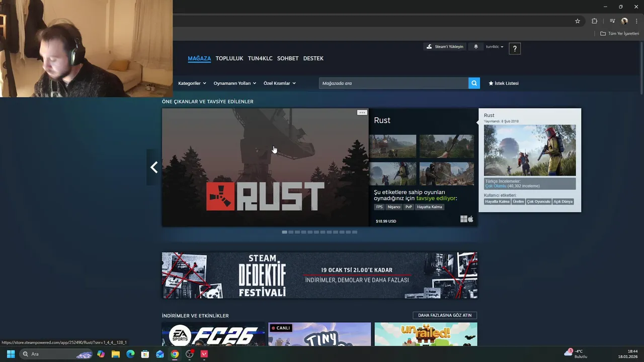The width and height of the screenshot is (644, 362).
Task: Expand the Özel Kısımlar dropdown
Action: pyautogui.click(x=280, y=83)
